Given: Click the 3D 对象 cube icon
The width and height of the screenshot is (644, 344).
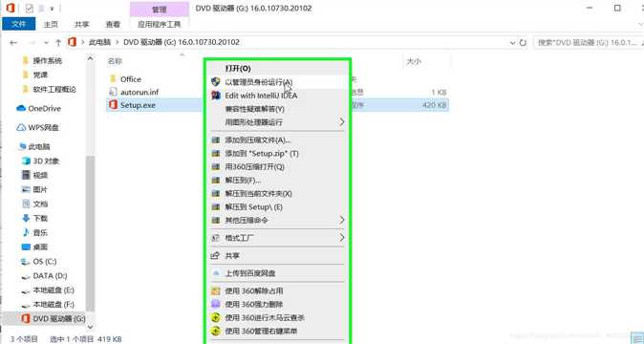Looking at the screenshot, I should 26,161.
